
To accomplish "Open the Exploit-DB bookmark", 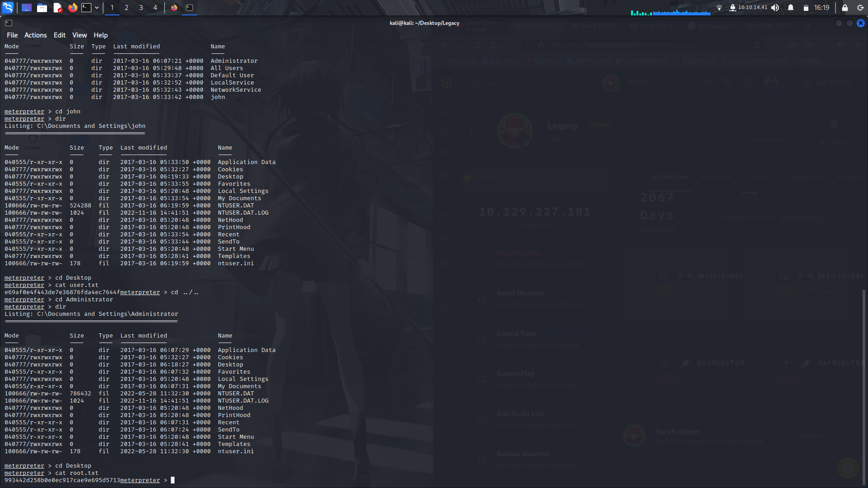I will pos(699,61).
